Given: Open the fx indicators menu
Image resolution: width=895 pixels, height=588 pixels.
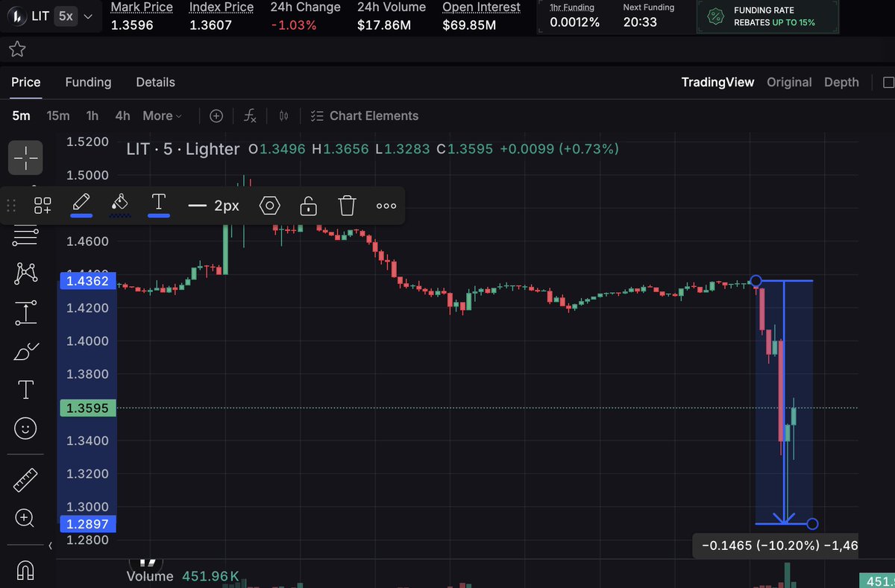Looking at the screenshot, I should [x=250, y=116].
